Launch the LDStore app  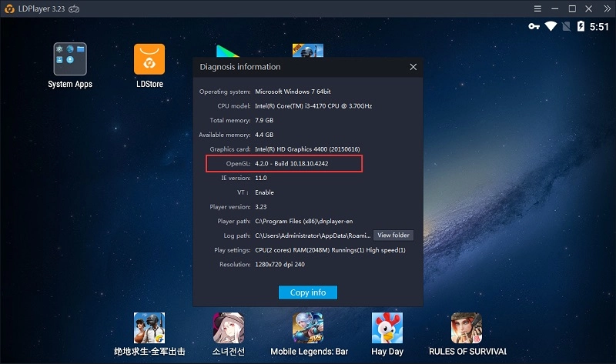(x=149, y=59)
